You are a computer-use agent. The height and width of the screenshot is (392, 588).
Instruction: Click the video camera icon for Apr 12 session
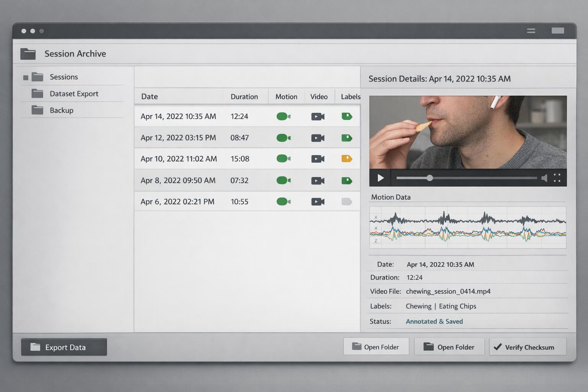(x=318, y=138)
